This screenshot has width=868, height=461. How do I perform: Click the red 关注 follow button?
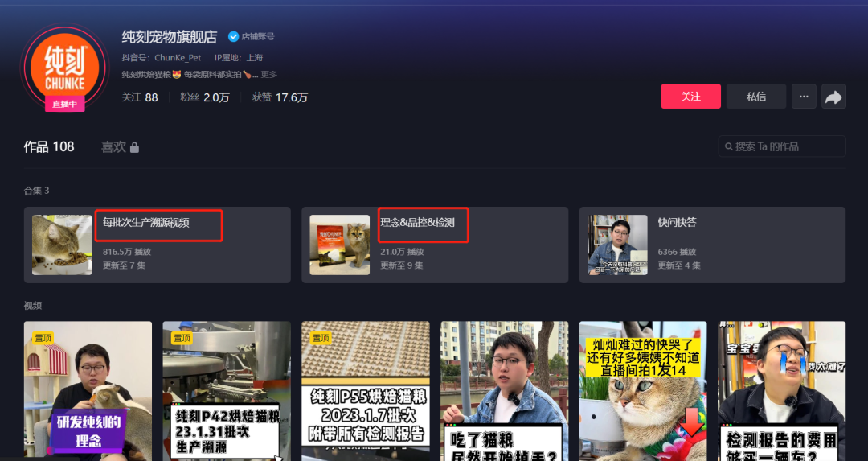pos(690,97)
